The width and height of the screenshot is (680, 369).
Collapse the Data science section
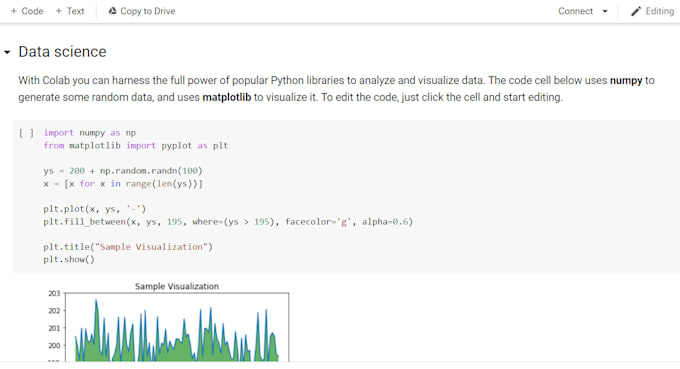click(7, 52)
